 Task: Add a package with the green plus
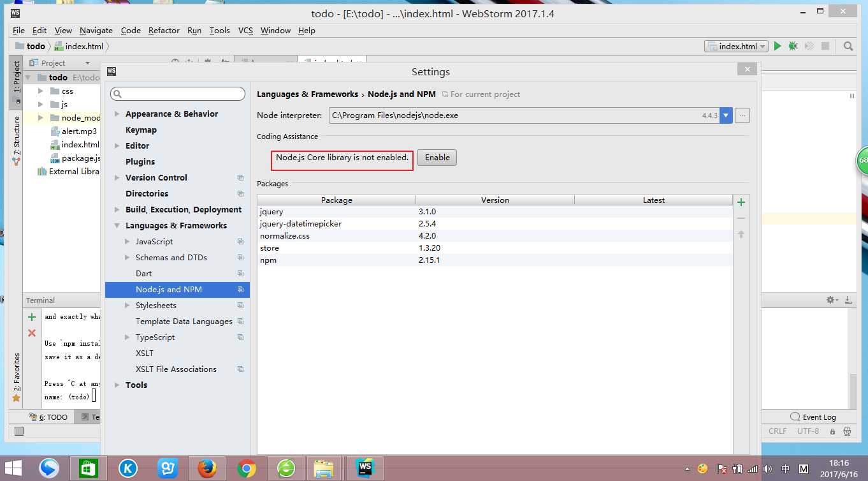(x=741, y=202)
